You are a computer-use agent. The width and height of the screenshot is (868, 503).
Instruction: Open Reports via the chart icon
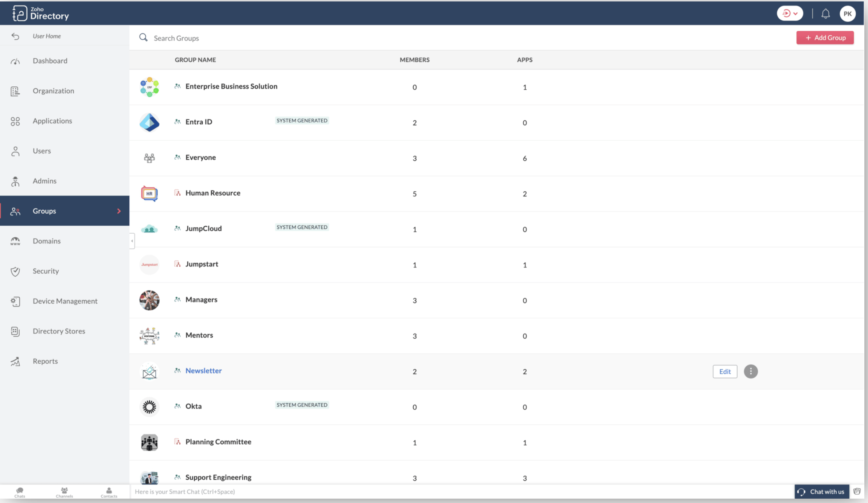[15, 361]
